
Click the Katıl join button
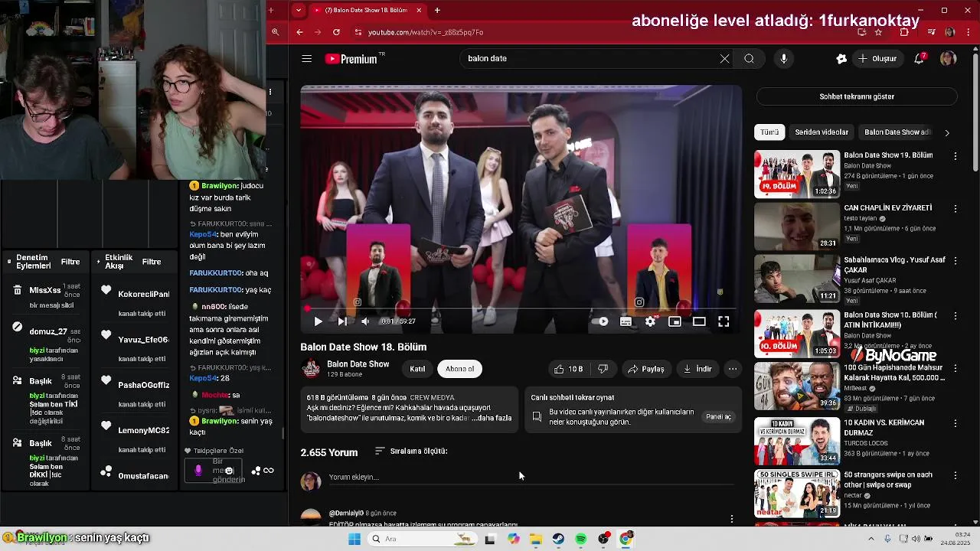point(417,369)
